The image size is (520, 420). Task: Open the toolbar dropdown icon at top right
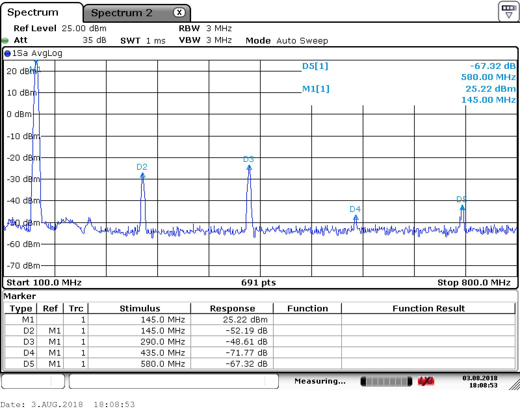[509, 12]
